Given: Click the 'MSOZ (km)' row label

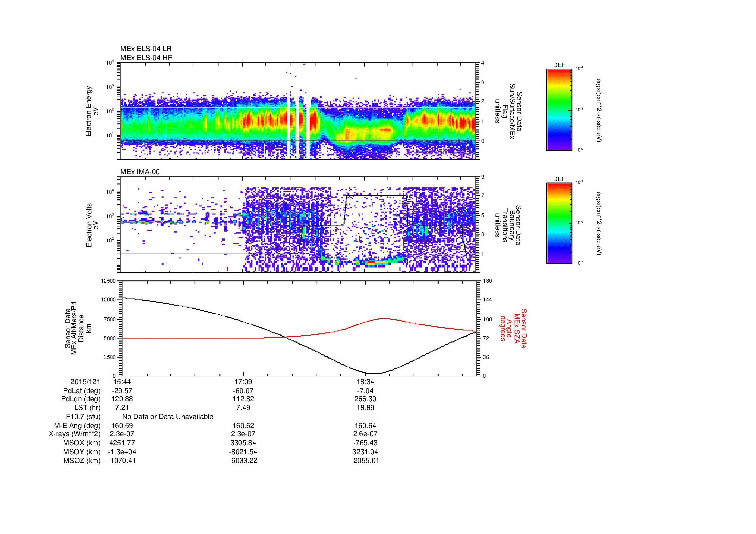Looking at the screenshot, I should pos(82,461).
